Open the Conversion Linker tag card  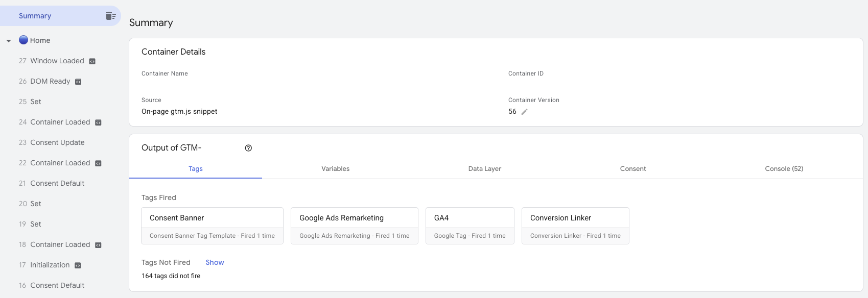tap(575, 226)
